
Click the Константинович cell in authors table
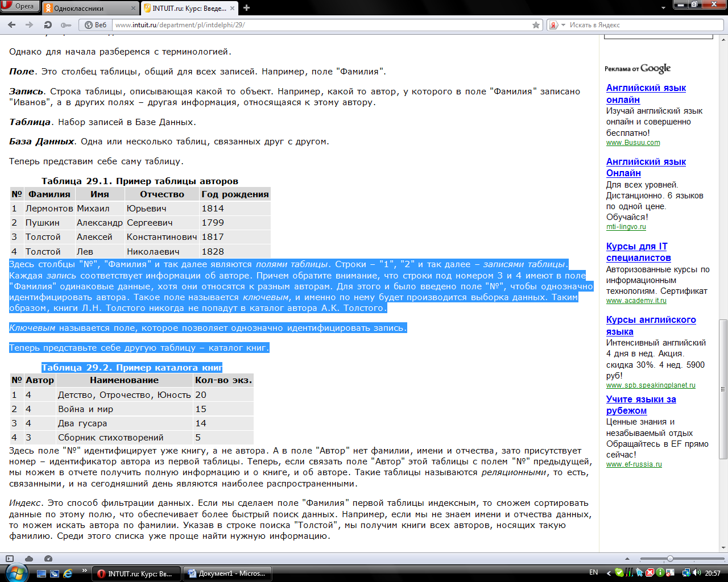pos(162,237)
